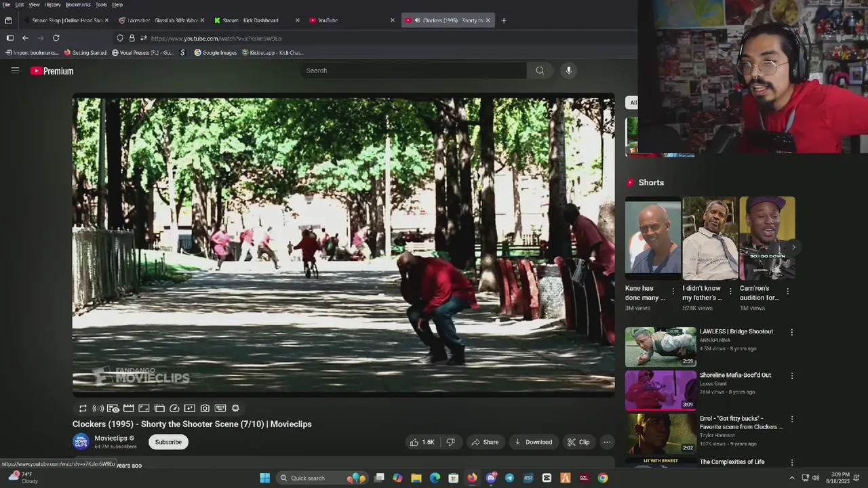Open Google Chrome from the taskbar

pyautogui.click(x=602, y=478)
